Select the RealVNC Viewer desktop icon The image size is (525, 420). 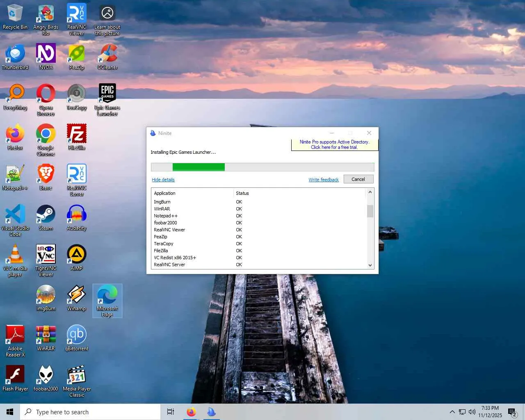pyautogui.click(x=77, y=20)
